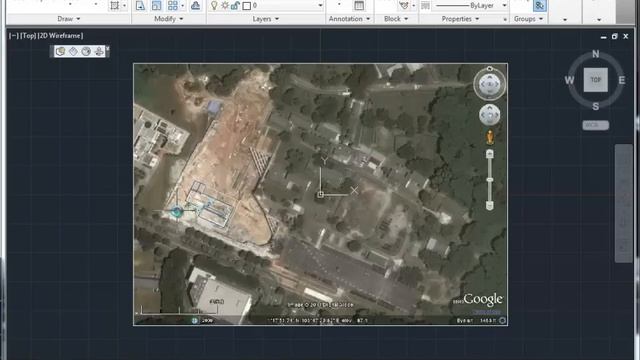Viewport: 640px width, 360px height.
Task: Click the layer color square swatch
Action: pyautogui.click(x=247, y=6)
